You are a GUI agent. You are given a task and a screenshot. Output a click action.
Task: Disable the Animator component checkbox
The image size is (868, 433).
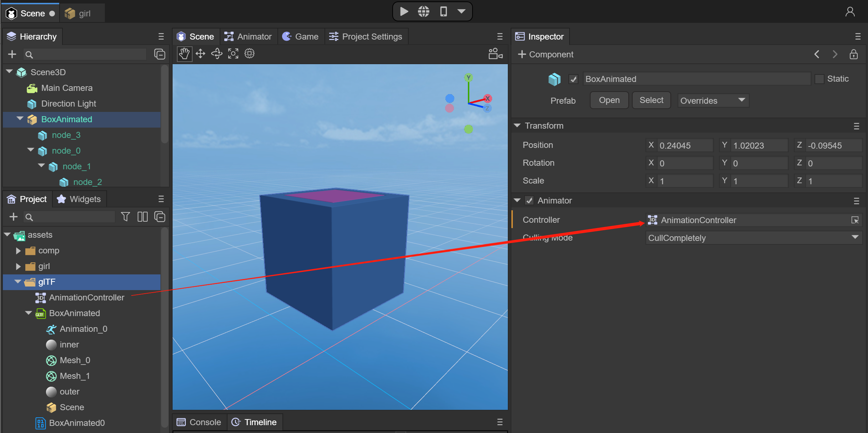tap(529, 201)
